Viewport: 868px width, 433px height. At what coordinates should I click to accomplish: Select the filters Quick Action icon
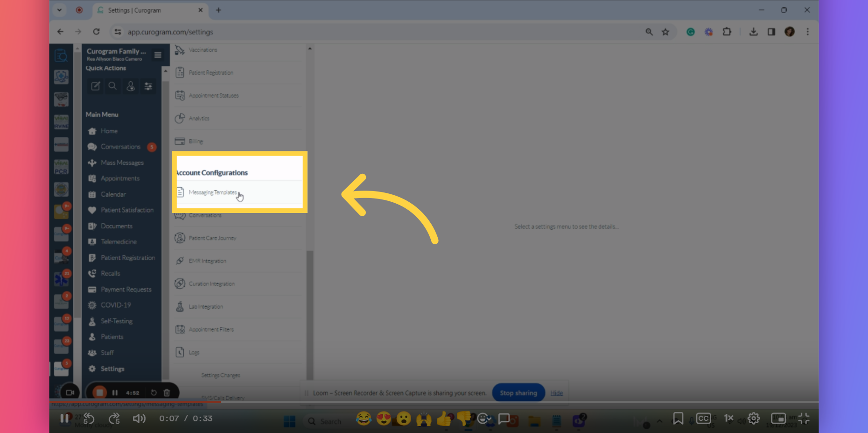point(148,86)
